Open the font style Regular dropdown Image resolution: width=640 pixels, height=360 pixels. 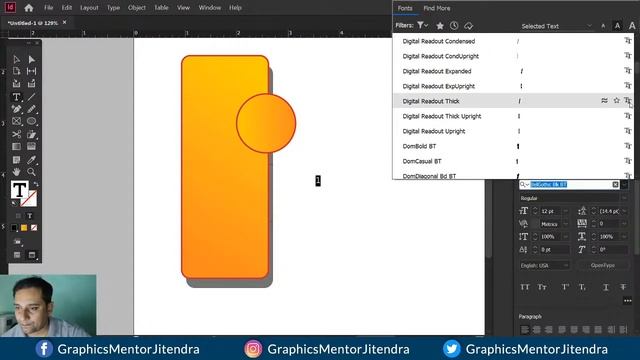tap(624, 198)
